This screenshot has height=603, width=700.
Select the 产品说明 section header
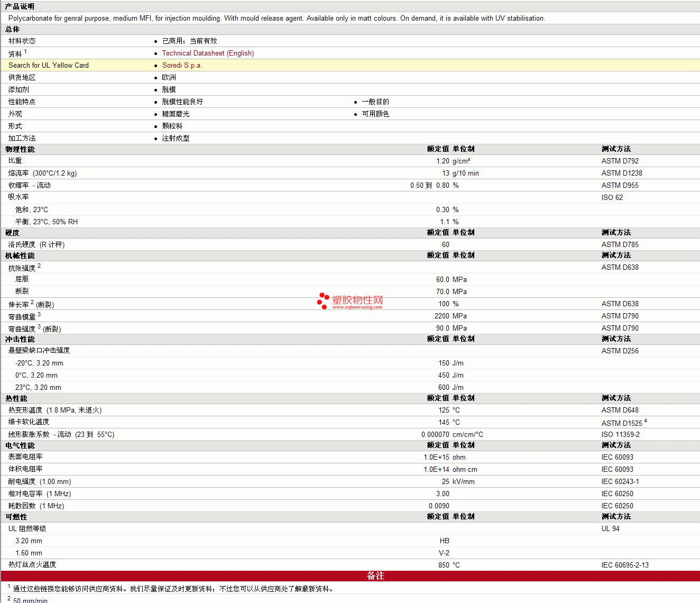pos(20,6)
